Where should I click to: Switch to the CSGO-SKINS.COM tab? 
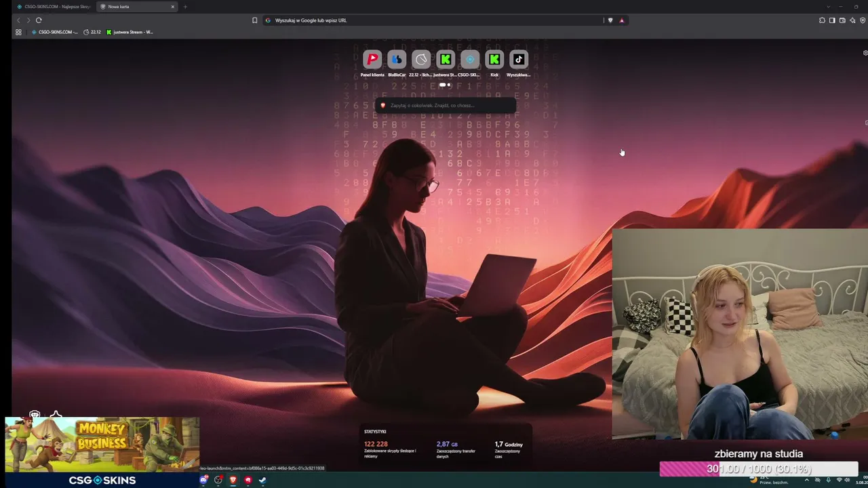click(53, 7)
